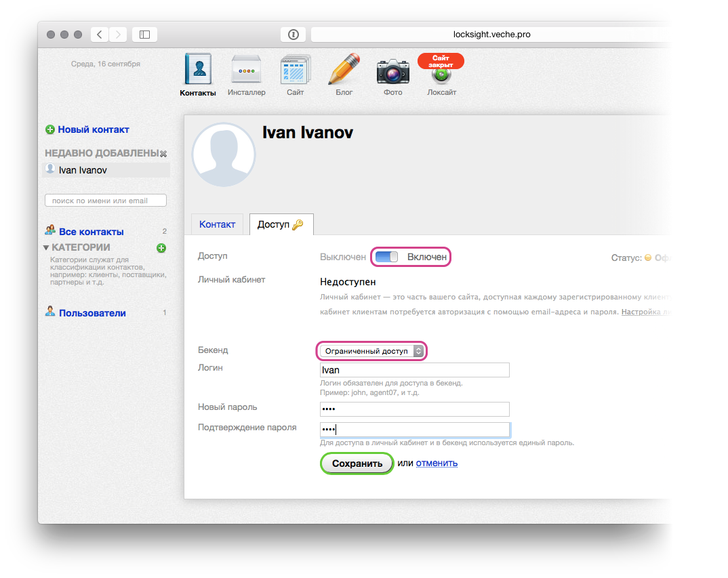Image resolution: width=728 pixels, height=578 pixels.
Task: Click the Недоступен status text
Action: (348, 282)
